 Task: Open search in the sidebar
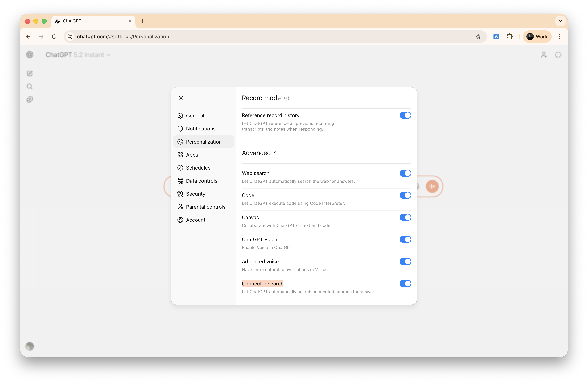29,86
